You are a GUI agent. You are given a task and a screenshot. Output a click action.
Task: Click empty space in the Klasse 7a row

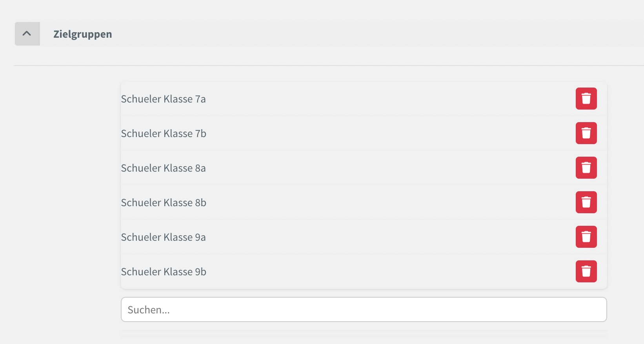373,99
